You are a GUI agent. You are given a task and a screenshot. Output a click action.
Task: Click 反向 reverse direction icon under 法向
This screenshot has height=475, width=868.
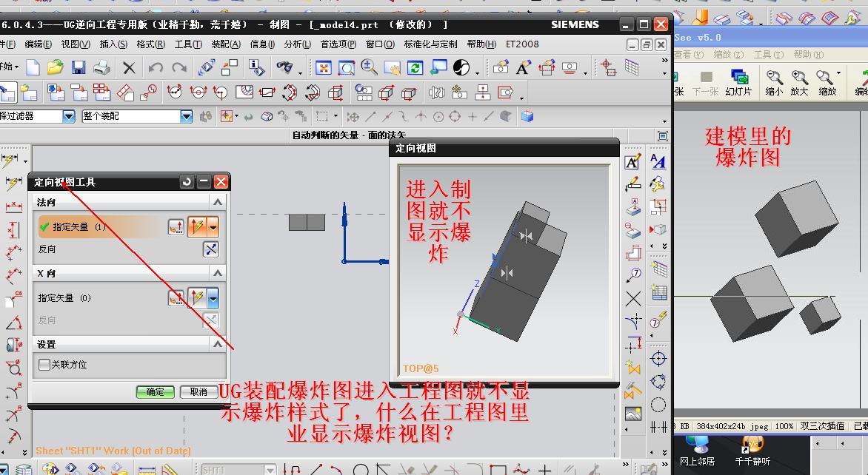(211, 249)
